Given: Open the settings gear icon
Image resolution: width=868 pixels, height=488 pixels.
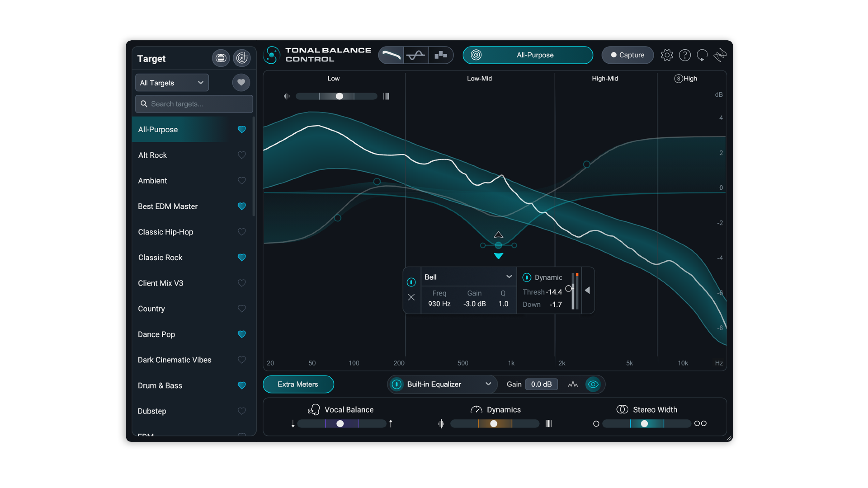Looking at the screenshot, I should click(x=667, y=55).
